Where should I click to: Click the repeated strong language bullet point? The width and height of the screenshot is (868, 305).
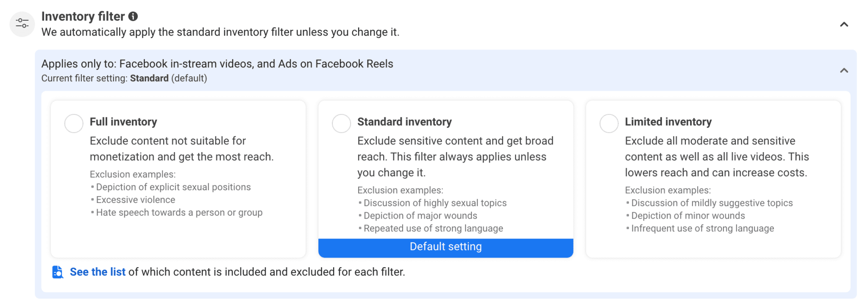(433, 228)
